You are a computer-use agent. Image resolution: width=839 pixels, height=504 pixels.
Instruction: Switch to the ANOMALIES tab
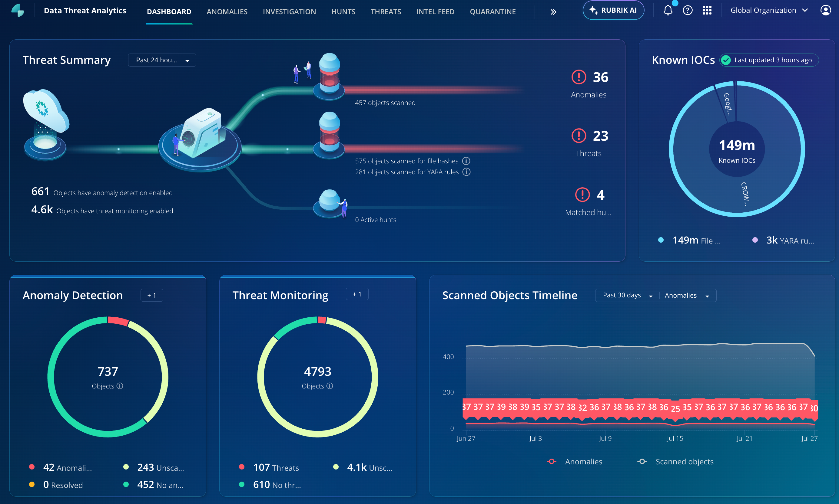click(227, 11)
